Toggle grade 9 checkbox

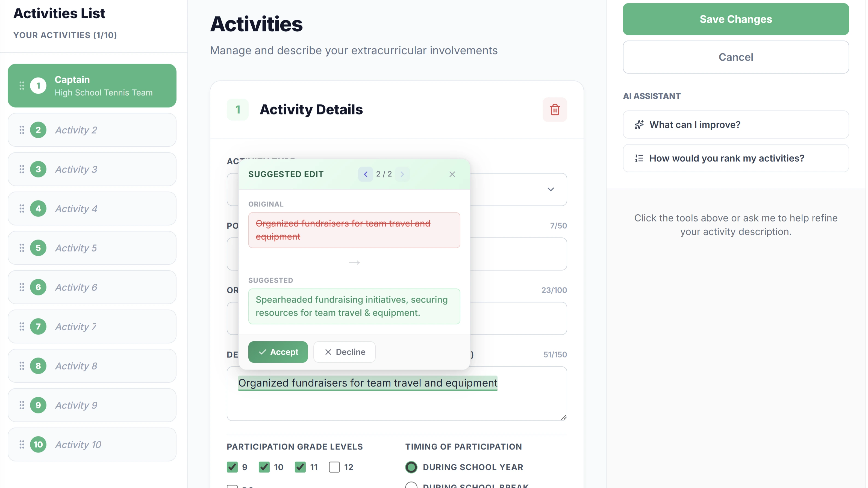click(232, 467)
